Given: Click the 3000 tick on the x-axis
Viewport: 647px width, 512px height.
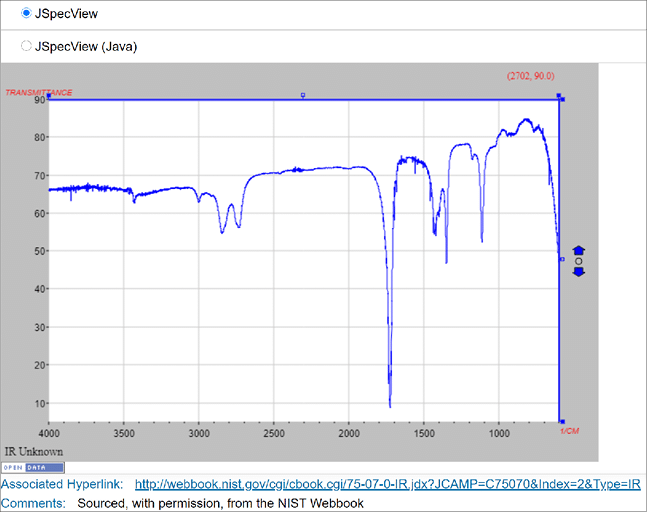Looking at the screenshot, I should point(198,435).
